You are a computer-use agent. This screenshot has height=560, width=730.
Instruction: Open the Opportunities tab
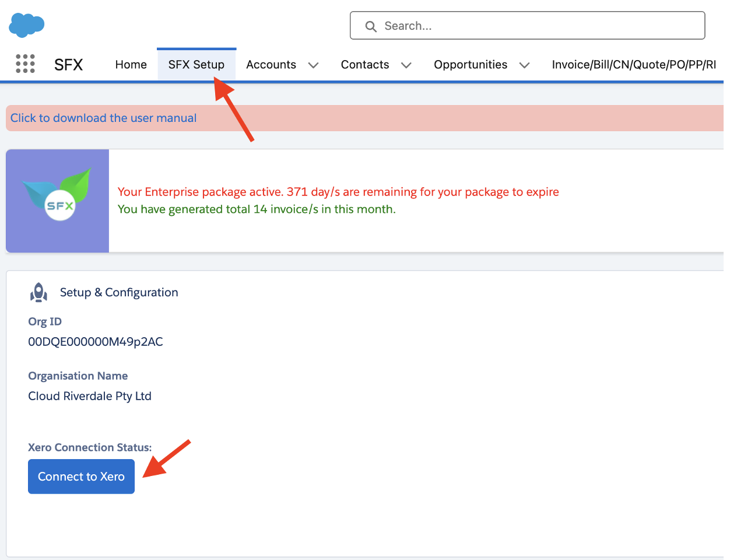click(471, 65)
